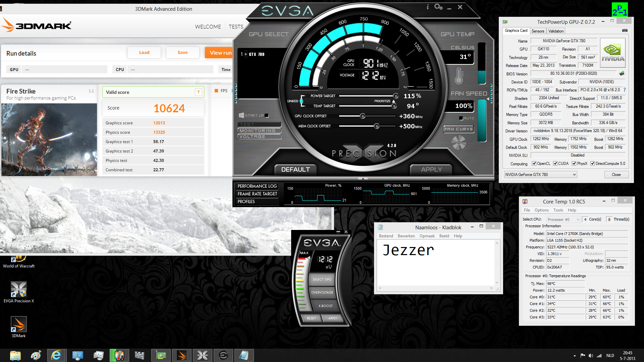
Task: Click GPU-Z screenshot camera icon
Action: pyautogui.click(x=625, y=31)
